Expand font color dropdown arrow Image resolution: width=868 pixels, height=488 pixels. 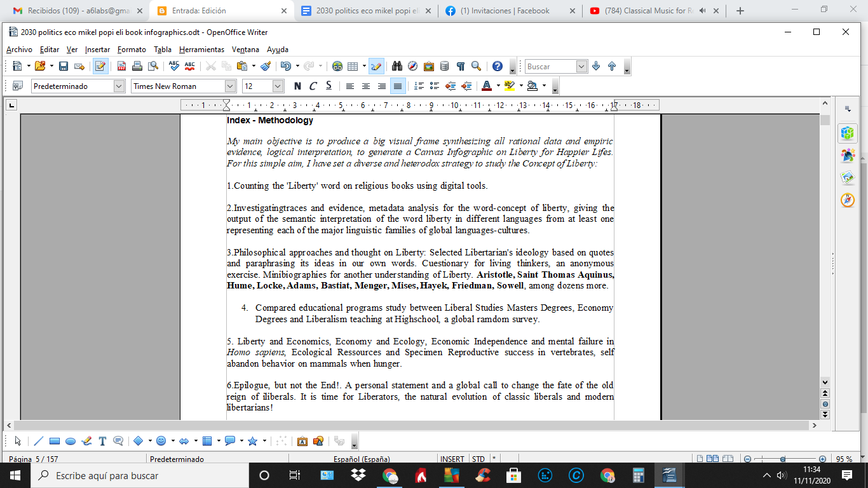498,86
